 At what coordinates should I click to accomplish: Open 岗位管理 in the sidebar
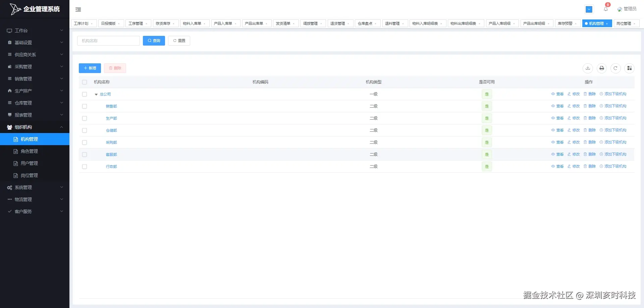pyautogui.click(x=35, y=175)
